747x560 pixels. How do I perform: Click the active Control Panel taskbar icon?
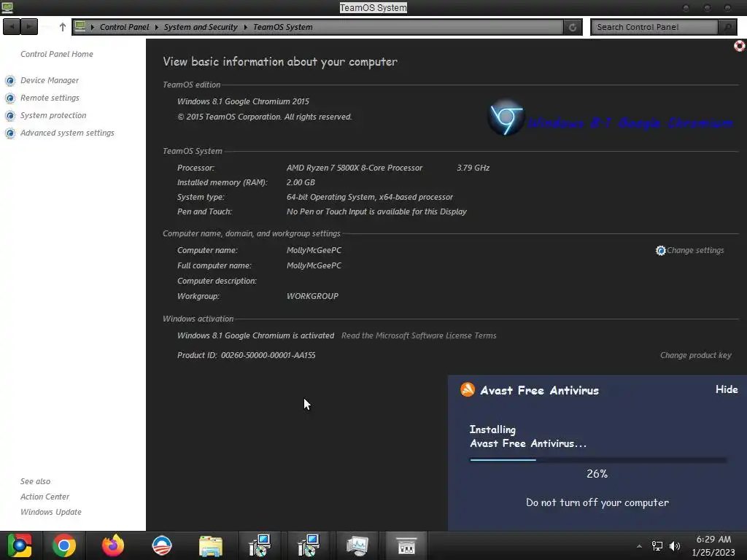click(x=406, y=545)
